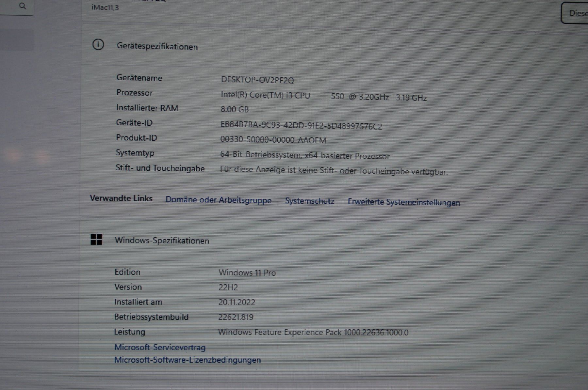Click the Betriebssystembuild label
Viewport: 588px width, 390px height.
pos(151,317)
